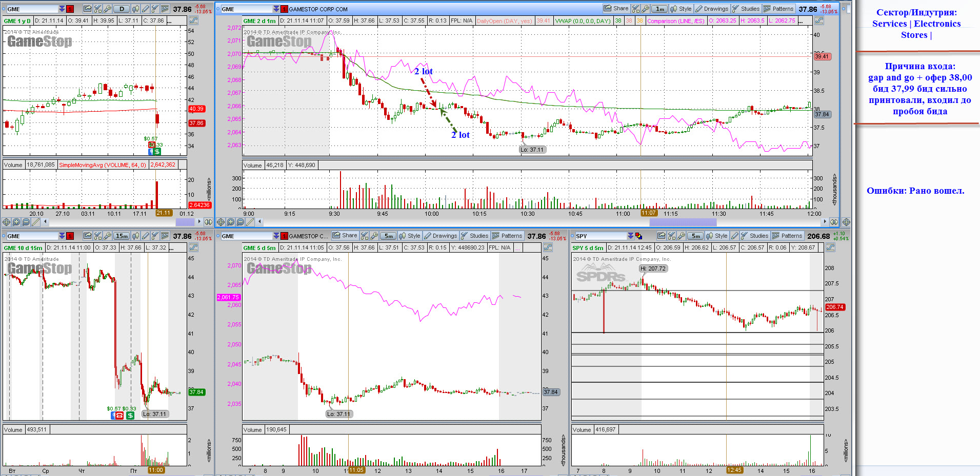Select the line drawing tool below GME 1m chart
Image resolution: width=980 pixels, height=476 pixels.
(250, 222)
